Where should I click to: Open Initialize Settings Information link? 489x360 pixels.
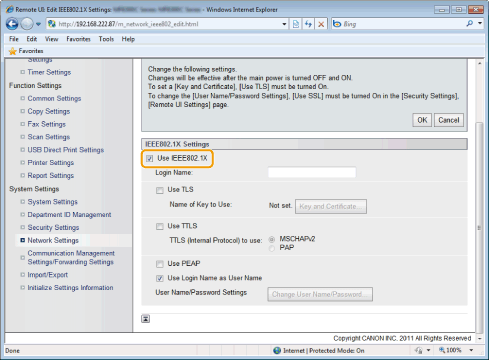[70, 287]
